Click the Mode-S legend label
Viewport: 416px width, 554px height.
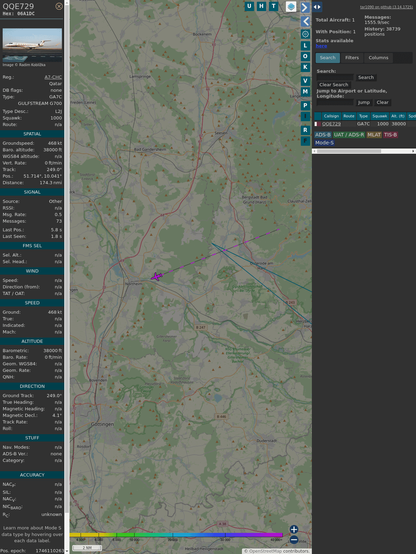pos(324,143)
